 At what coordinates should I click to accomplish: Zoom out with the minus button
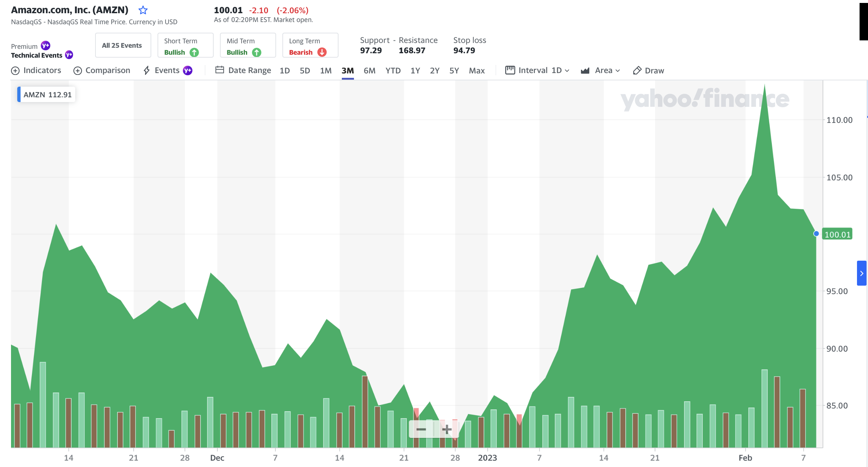[421, 429]
